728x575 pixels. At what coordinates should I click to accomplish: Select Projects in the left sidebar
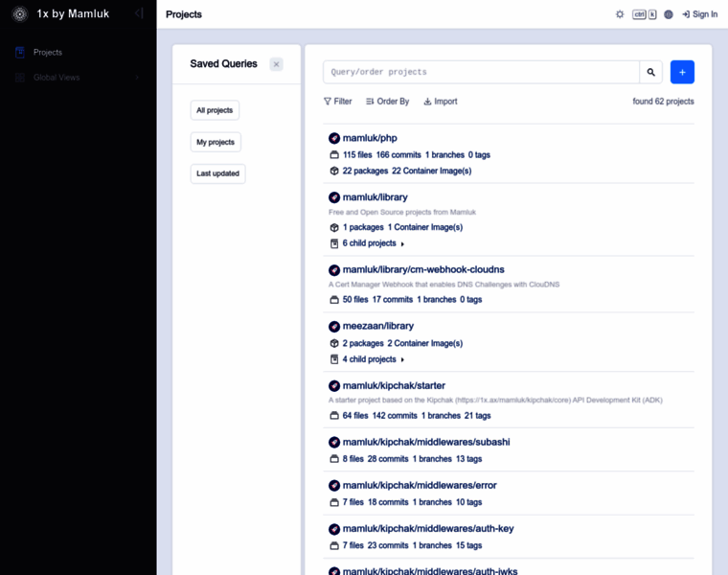[x=48, y=53]
